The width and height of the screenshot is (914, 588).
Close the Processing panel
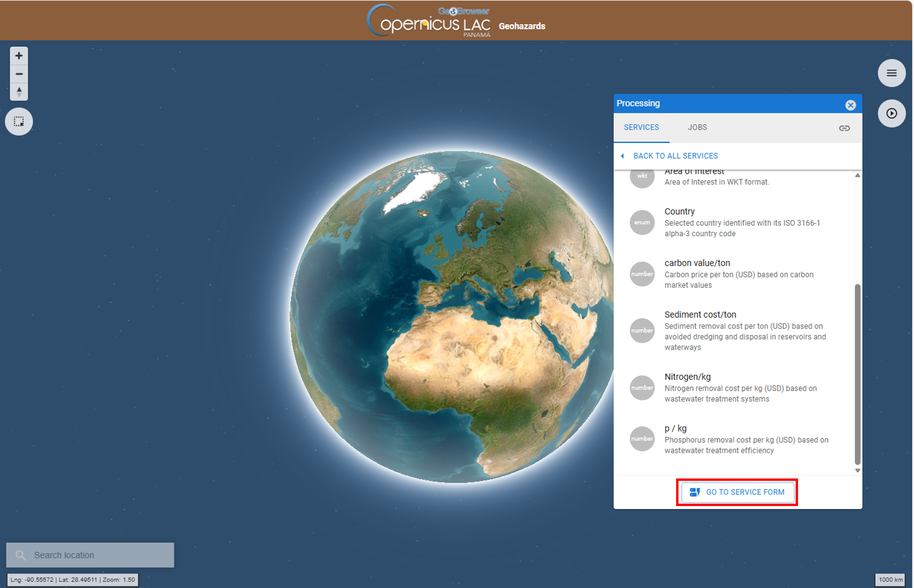click(850, 105)
